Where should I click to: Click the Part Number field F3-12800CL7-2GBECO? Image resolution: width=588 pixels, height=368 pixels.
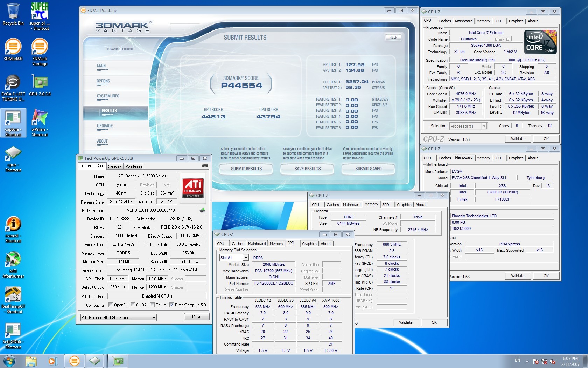pyautogui.click(x=274, y=283)
